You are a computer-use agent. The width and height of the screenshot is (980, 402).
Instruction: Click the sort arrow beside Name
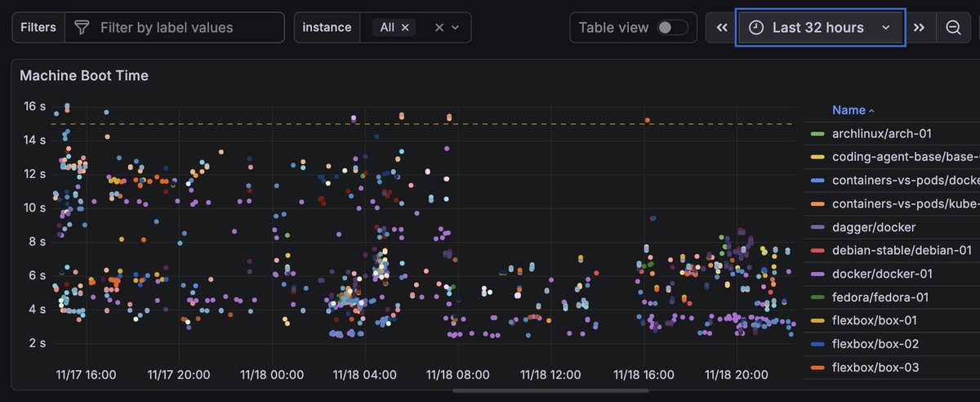(871, 110)
